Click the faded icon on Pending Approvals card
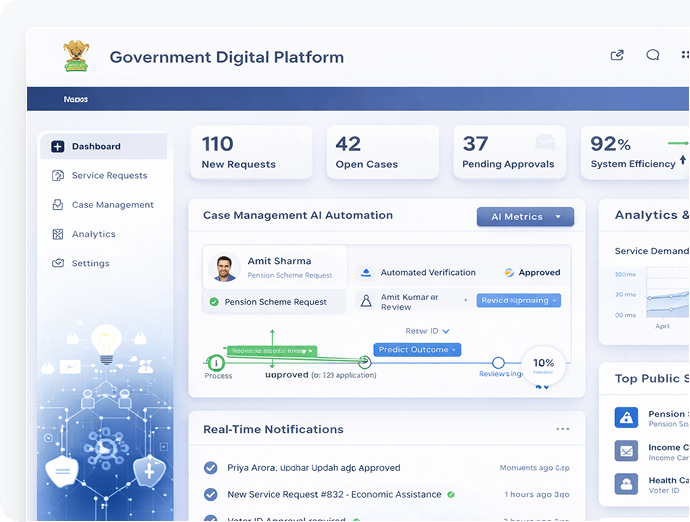690x522 pixels. click(545, 143)
